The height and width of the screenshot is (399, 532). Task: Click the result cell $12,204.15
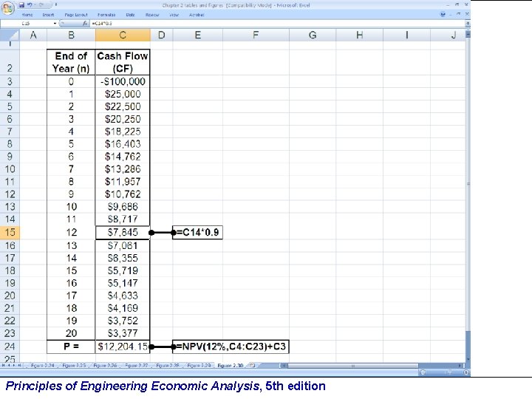123,347
